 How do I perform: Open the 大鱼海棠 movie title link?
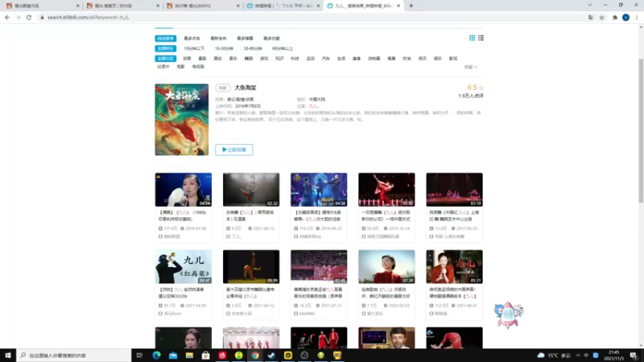point(246,88)
